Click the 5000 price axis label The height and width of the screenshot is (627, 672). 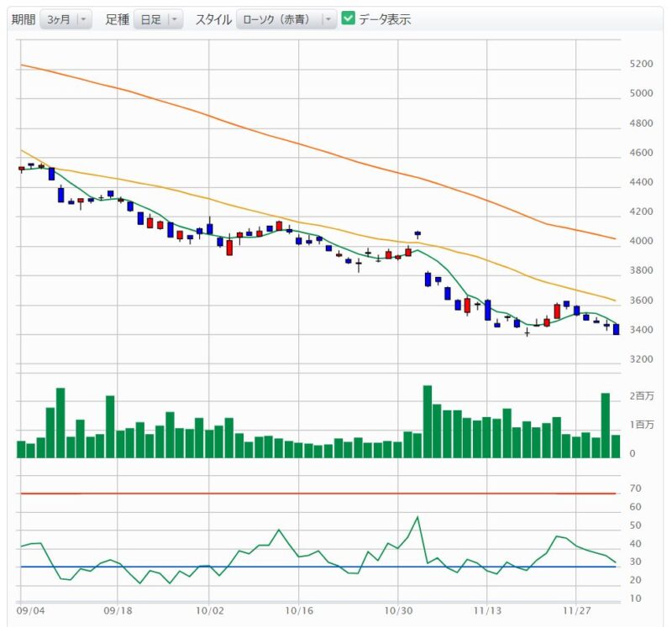point(641,93)
